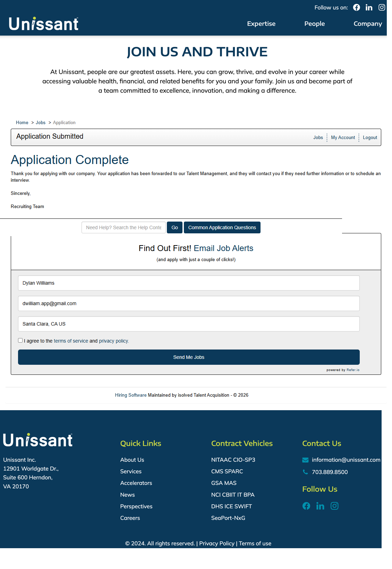Viewport: 392px width, 569px height.
Task: Click the Instagram icon under Follow Us
Action: 334,506
